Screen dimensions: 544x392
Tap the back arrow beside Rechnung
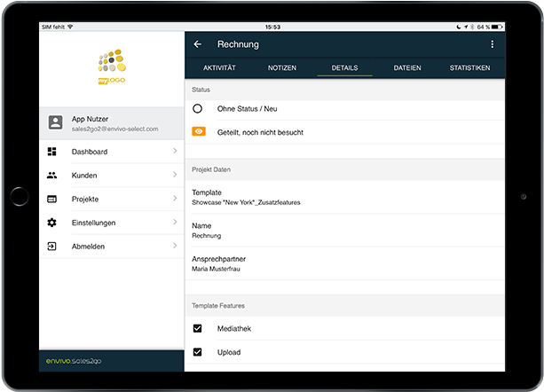(x=197, y=44)
